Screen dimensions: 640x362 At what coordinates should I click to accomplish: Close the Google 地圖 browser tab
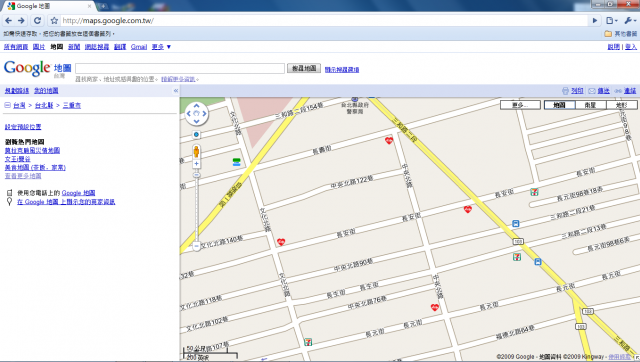click(x=89, y=6)
